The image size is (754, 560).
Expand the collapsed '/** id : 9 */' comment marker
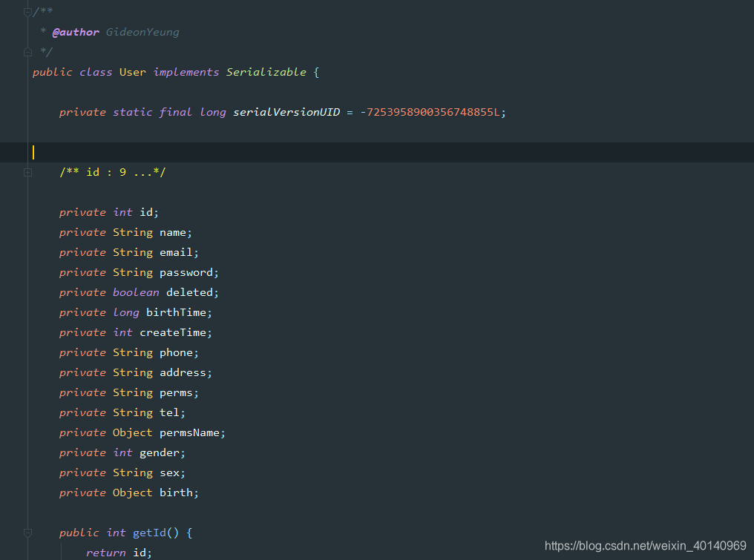27,171
